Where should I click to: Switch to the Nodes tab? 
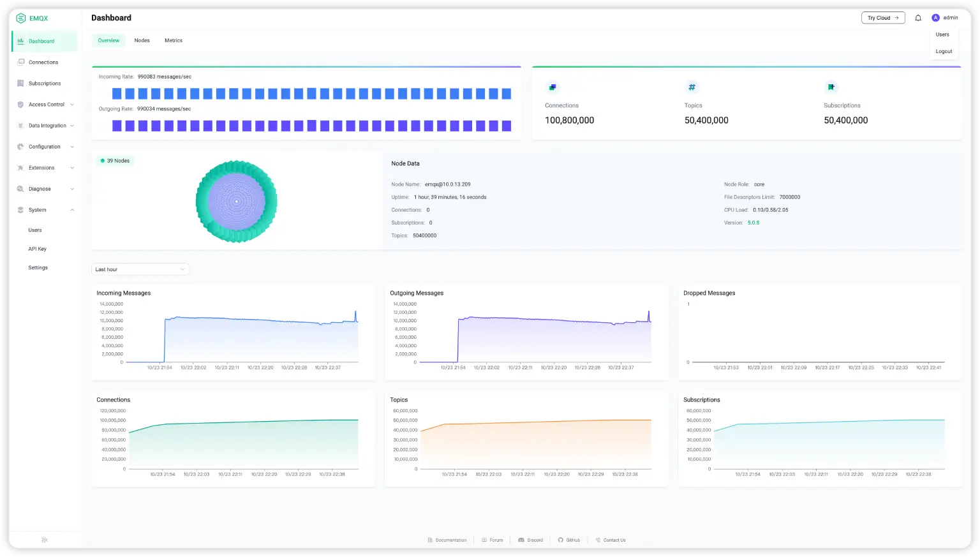pos(142,40)
